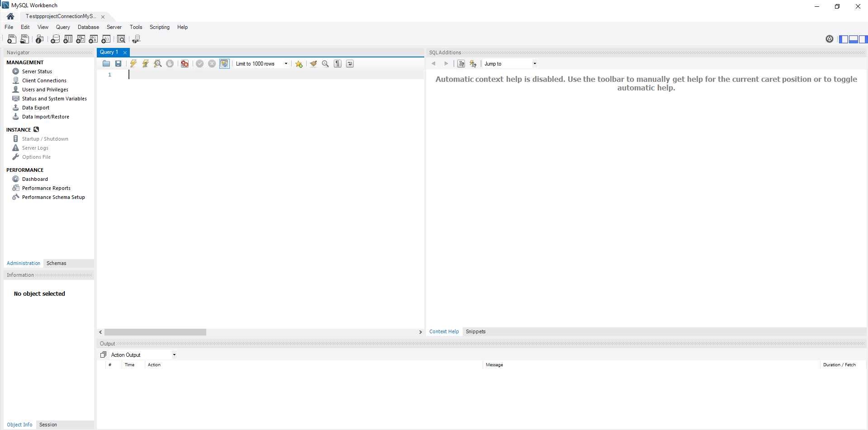Save script with floppy disk icon
The image size is (868, 430).
click(x=119, y=64)
